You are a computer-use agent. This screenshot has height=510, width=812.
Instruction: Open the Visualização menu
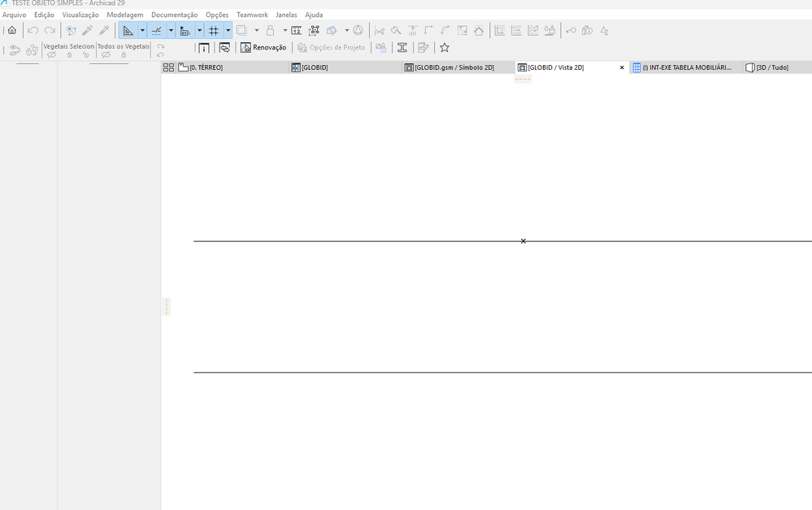pos(80,15)
